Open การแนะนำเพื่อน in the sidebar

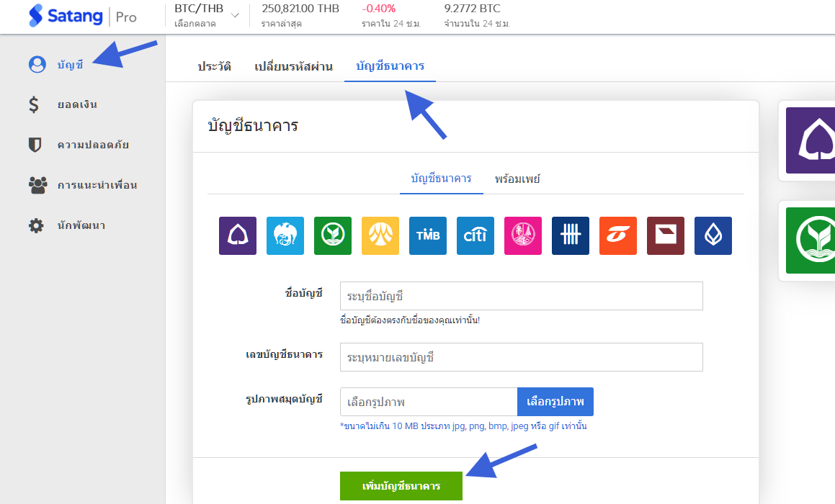click(97, 185)
